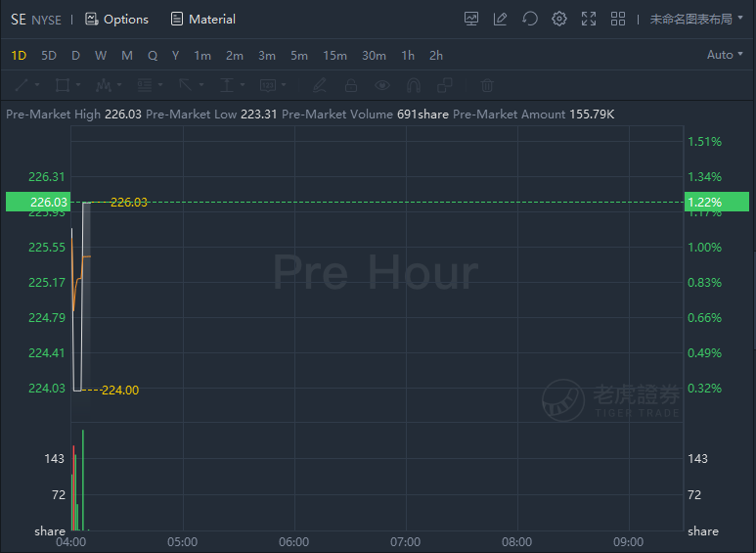Viewport: 756px width, 553px height.
Task: Click the 225.55 price axis label
Action: pos(47,247)
